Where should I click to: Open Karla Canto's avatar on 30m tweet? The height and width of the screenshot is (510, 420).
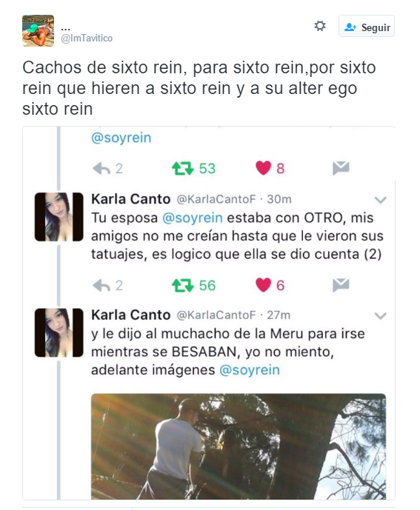click(x=59, y=217)
